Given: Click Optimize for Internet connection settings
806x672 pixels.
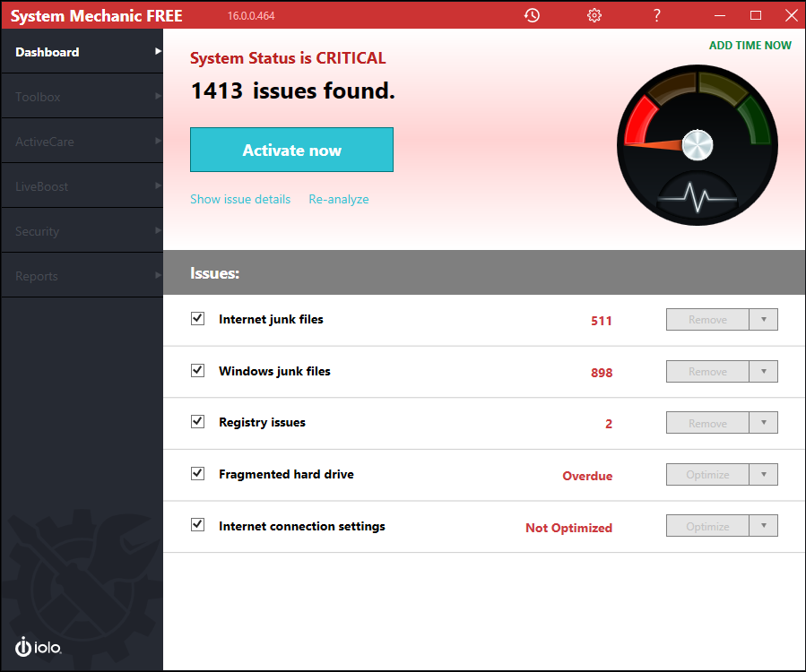Looking at the screenshot, I should pyautogui.click(x=707, y=526).
